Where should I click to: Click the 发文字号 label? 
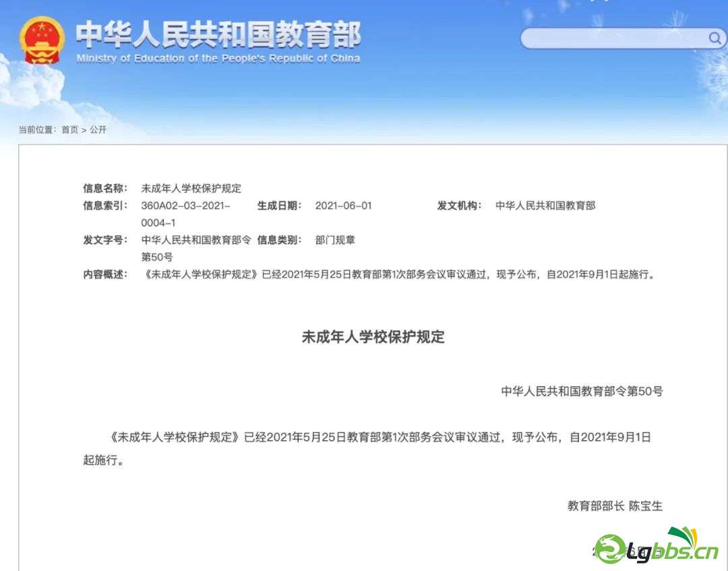point(105,240)
